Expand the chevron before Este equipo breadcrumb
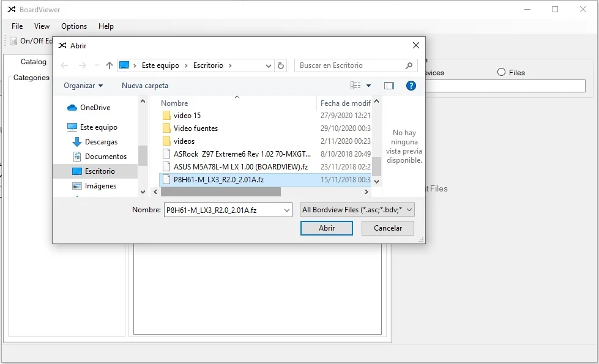 click(x=135, y=65)
